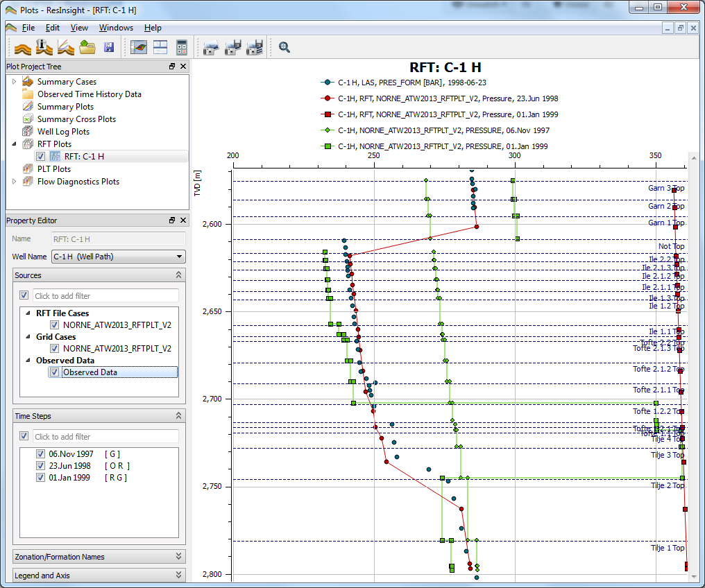Disable the 23.Jun 1998 time step
This screenshot has height=588, width=705.
coord(40,465)
